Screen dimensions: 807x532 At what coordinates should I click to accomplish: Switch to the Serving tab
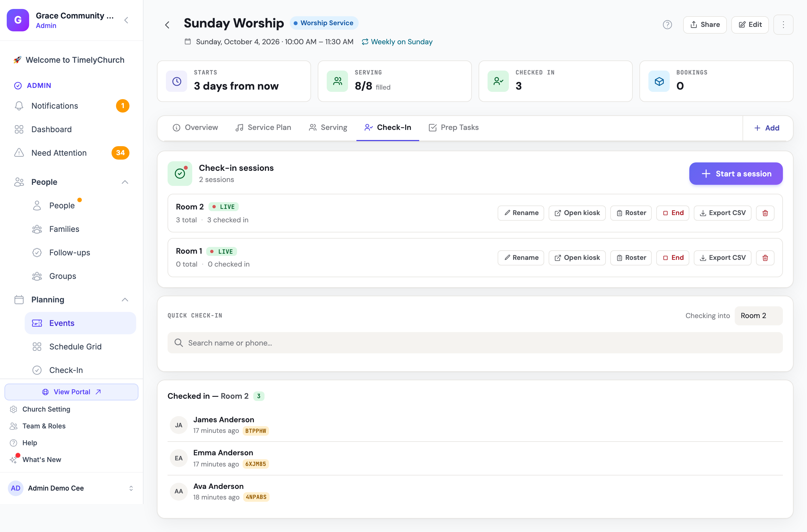tap(328, 128)
